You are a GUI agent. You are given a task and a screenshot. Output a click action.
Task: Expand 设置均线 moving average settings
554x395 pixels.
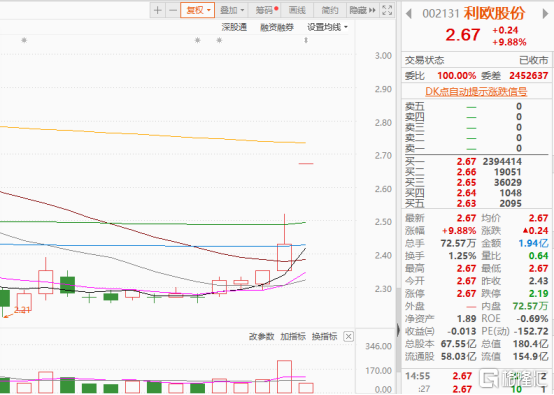pyautogui.click(x=328, y=27)
